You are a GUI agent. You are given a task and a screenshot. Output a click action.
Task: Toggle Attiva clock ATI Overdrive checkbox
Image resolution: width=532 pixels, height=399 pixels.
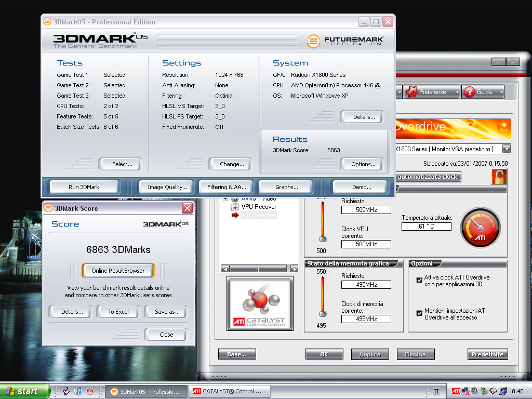419,280
